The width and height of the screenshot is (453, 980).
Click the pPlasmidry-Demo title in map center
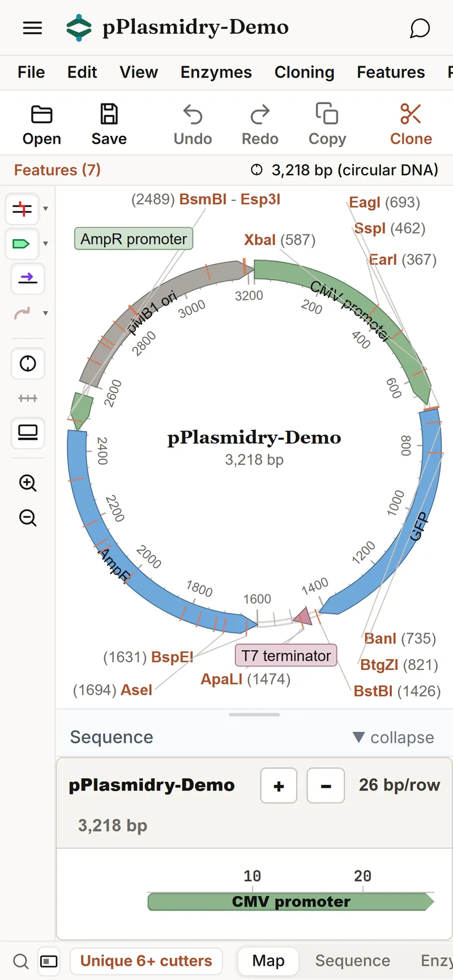point(254,437)
